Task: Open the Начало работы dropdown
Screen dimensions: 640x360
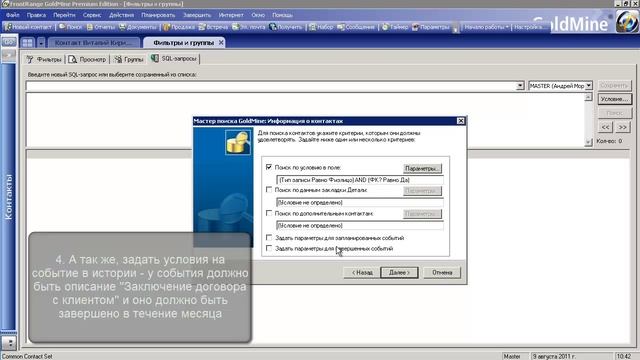Action: tap(487, 27)
